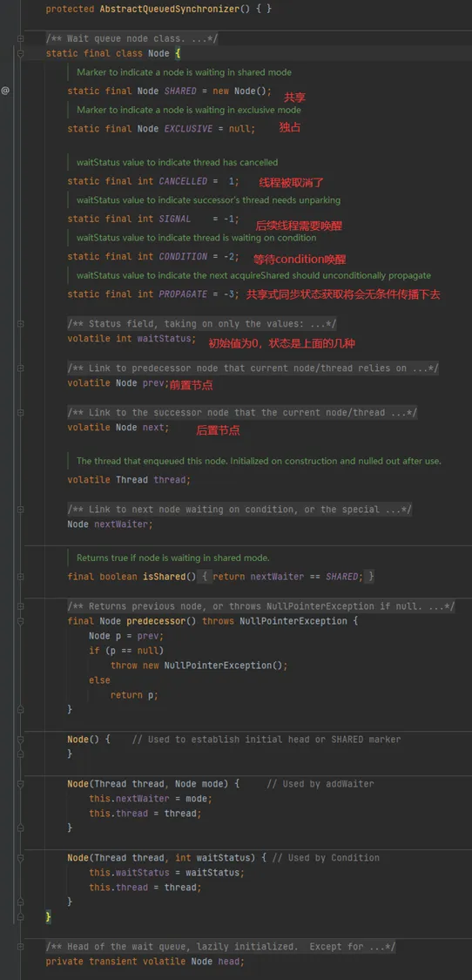The image size is (472, 980).
Task: Click gutter fold icon next to isShared() method
Action: (x=21, y=577)
